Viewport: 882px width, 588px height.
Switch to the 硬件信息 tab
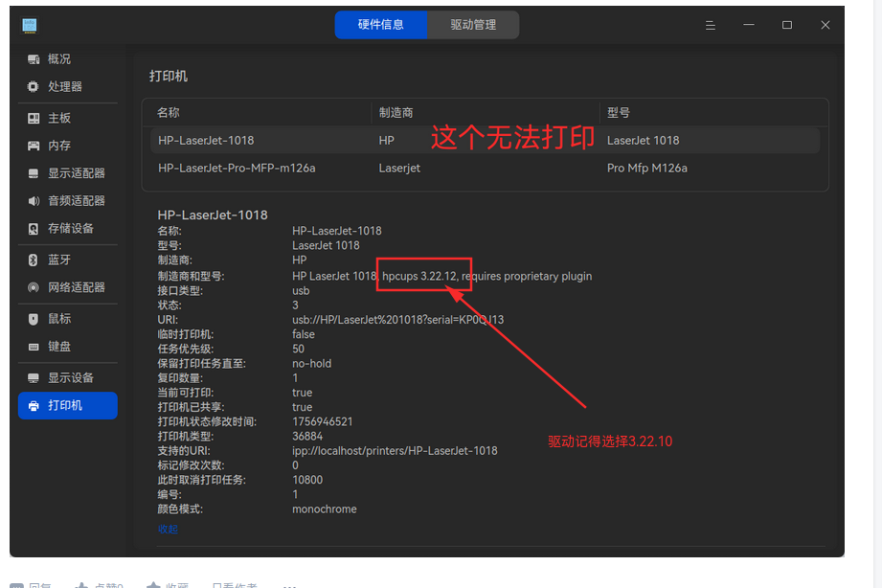[381, 25]
